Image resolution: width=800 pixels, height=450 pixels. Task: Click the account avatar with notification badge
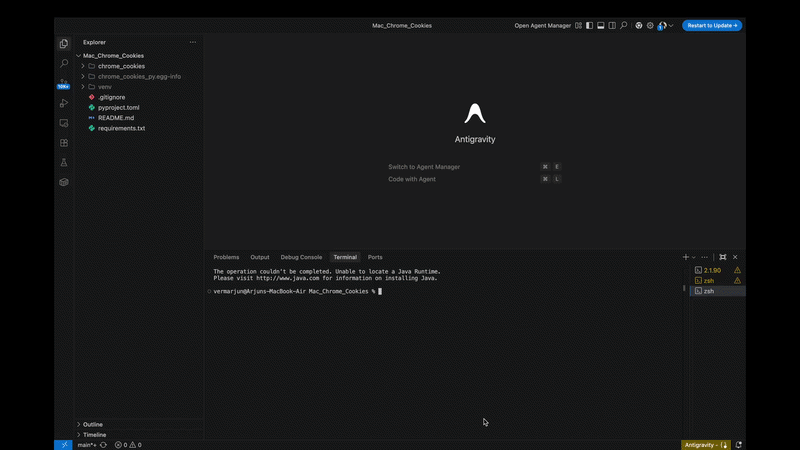[662, 26]
